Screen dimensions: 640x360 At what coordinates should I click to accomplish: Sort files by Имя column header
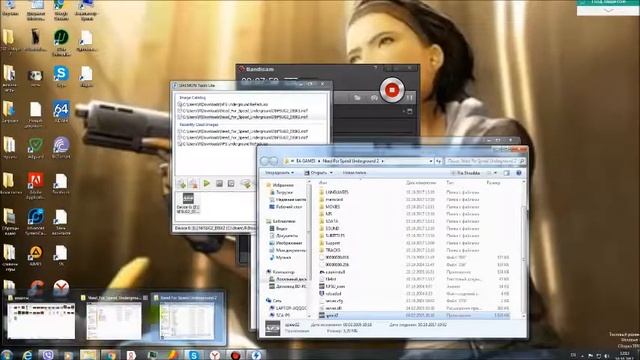(x=323, y=182)
